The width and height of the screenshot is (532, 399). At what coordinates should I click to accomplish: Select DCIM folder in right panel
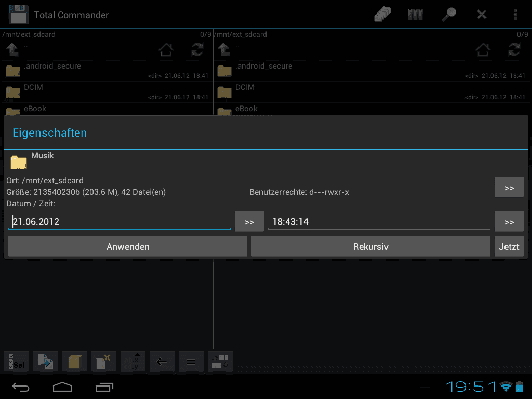371,92
